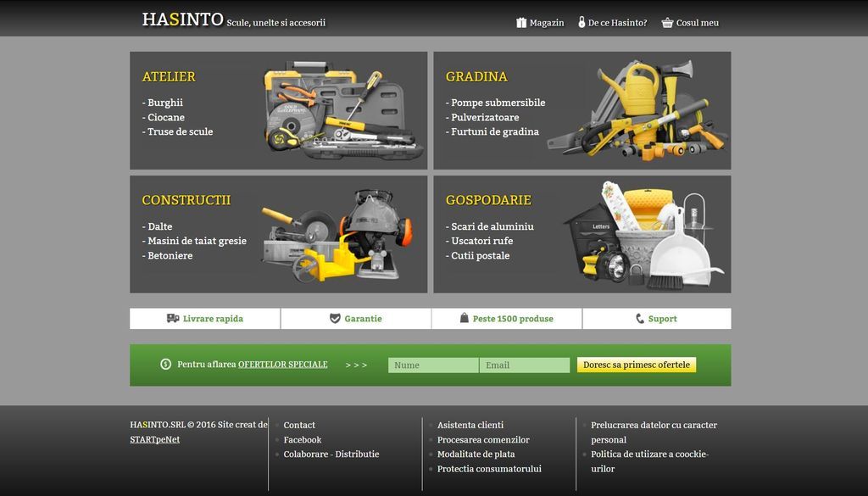Open Cosul meu cart page
Screen dimensions: 868x496
(697, 23)
